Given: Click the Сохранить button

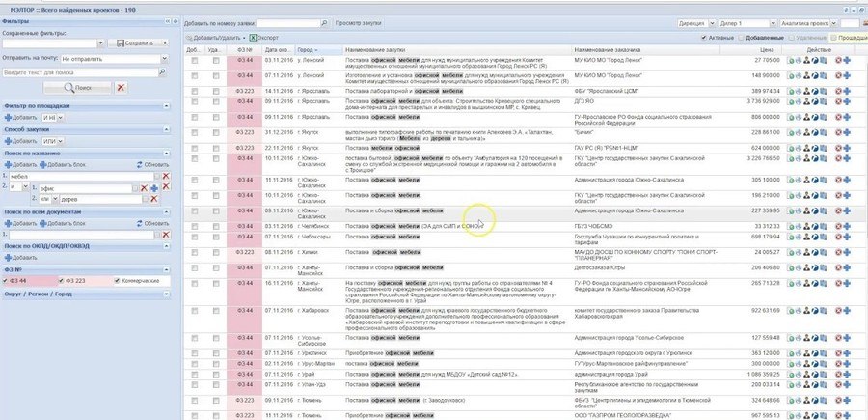Looking at the screenshot, I should [x=138, y=43].
